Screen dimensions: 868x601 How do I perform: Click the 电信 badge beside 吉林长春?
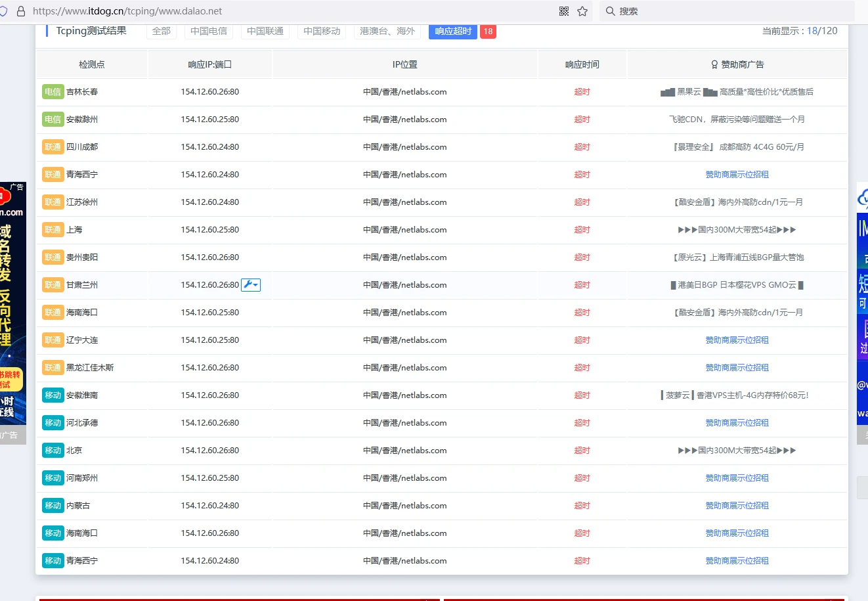(53, 92)
